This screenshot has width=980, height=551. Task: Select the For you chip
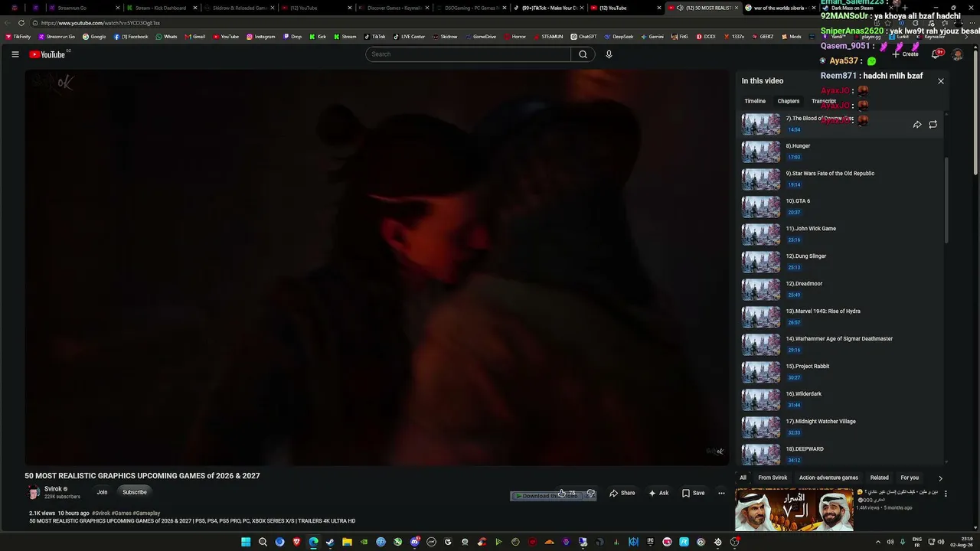(x=910, y=478)
